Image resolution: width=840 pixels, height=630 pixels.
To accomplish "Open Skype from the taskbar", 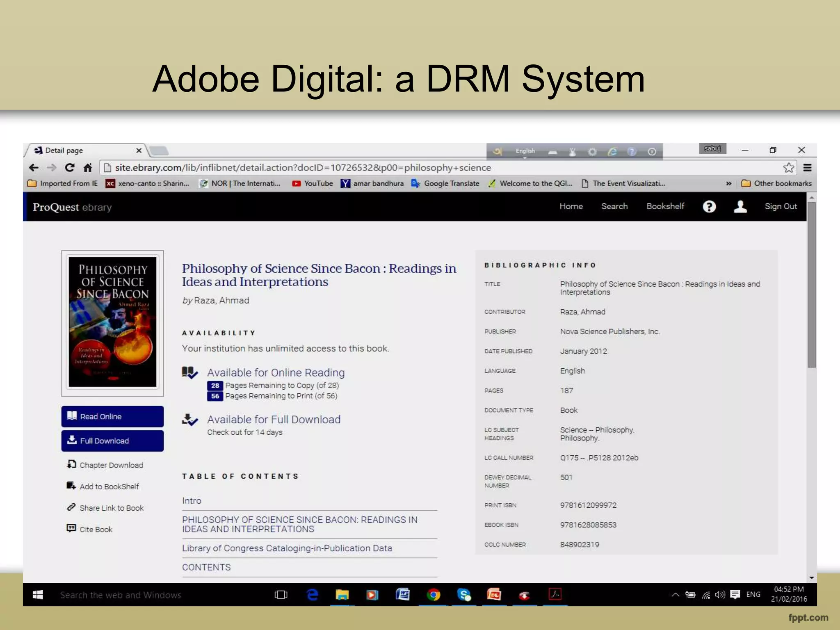I will 463,595.
